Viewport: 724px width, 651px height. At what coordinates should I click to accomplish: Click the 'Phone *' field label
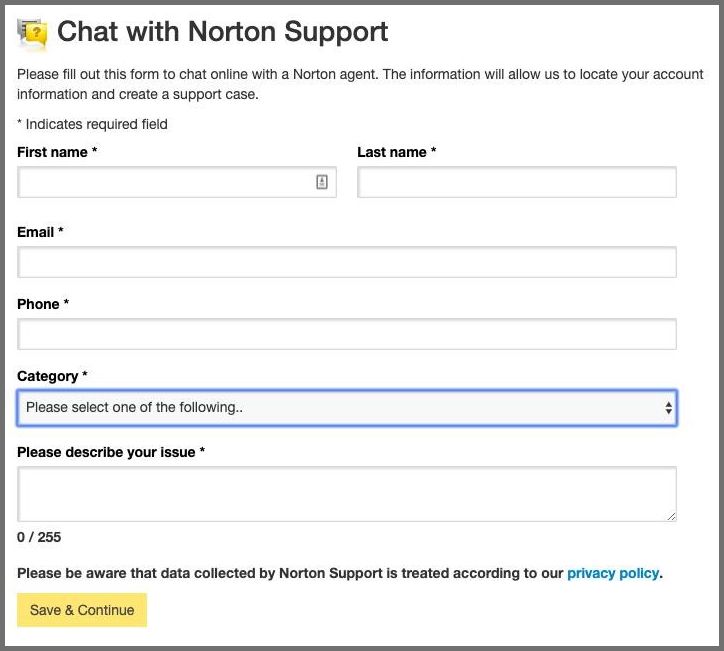pos(43,304)
